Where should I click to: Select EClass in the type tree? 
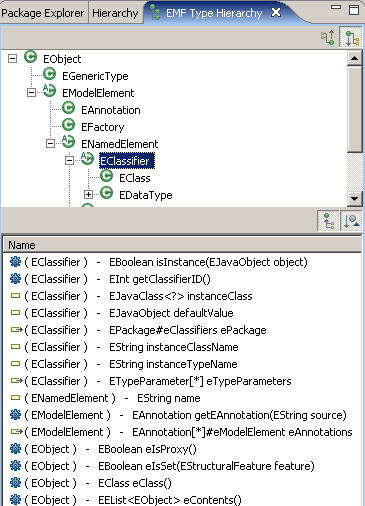pos(135,178)
